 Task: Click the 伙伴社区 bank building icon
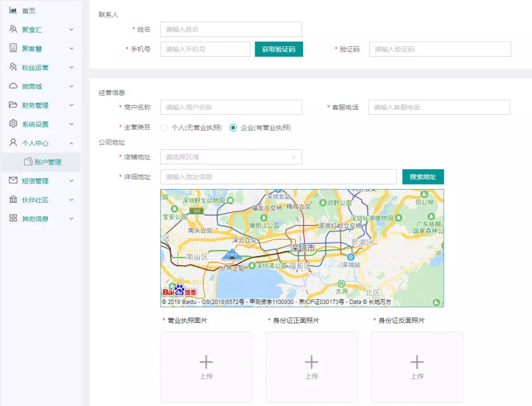[x=13, y=200]
